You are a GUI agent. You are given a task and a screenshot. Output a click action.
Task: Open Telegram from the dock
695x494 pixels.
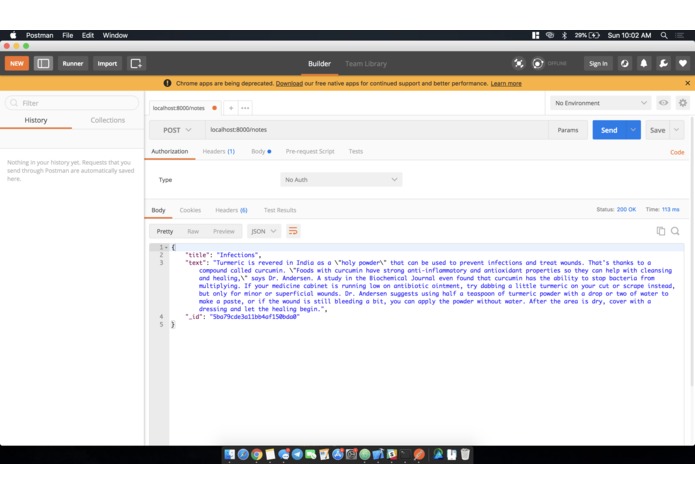(x=297, y=454)
